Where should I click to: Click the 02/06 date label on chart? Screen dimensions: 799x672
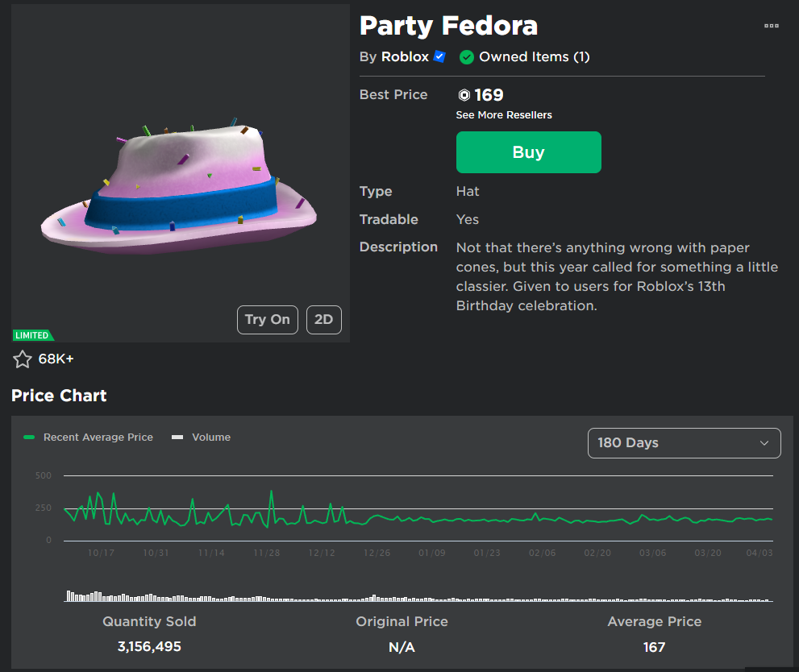(x=542, y=553)
